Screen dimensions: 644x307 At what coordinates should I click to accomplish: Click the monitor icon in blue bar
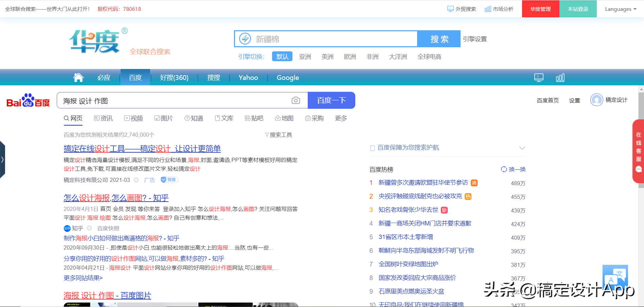(x=539, y=78)
